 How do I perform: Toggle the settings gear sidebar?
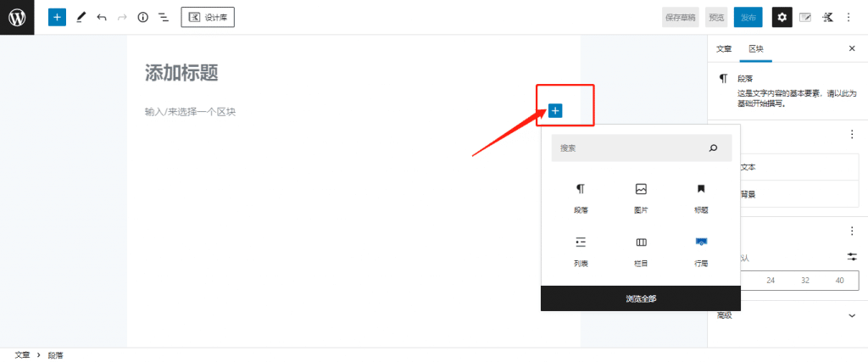782,17
